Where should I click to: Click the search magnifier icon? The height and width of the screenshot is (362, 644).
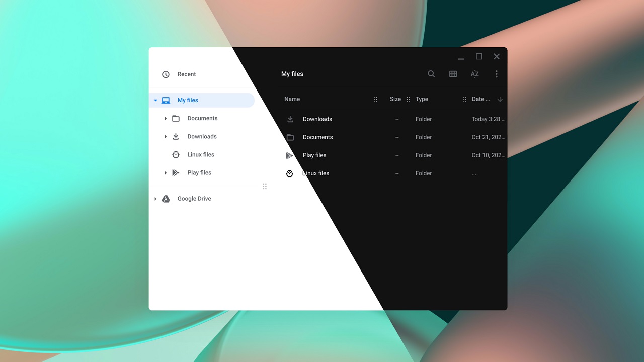point(431,74)
